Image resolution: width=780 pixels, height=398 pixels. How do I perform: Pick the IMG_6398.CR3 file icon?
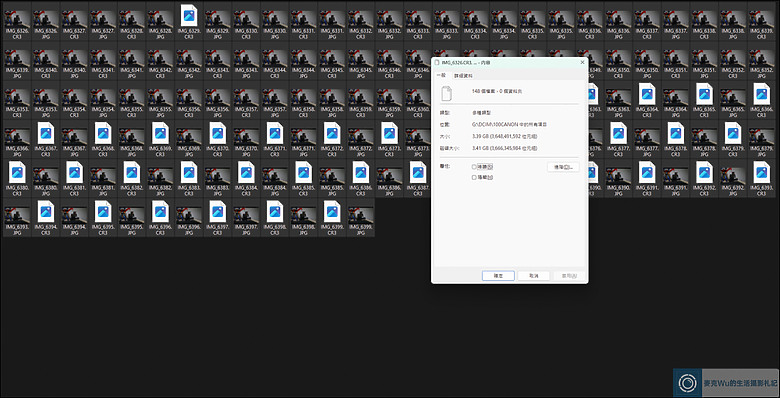(x=275, y=211)
